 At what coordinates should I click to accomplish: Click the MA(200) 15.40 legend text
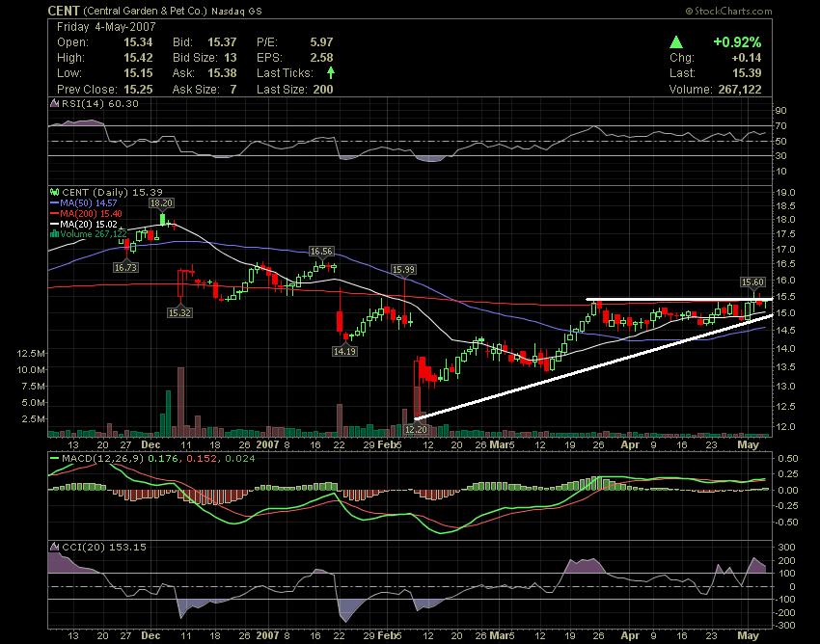point(91,213)
